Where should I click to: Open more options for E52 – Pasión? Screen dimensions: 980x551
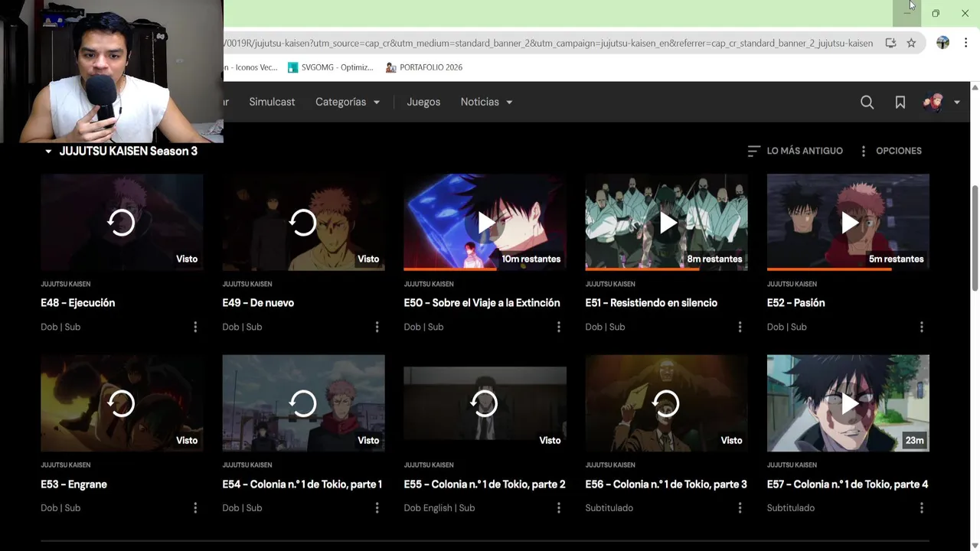[921, 327]
